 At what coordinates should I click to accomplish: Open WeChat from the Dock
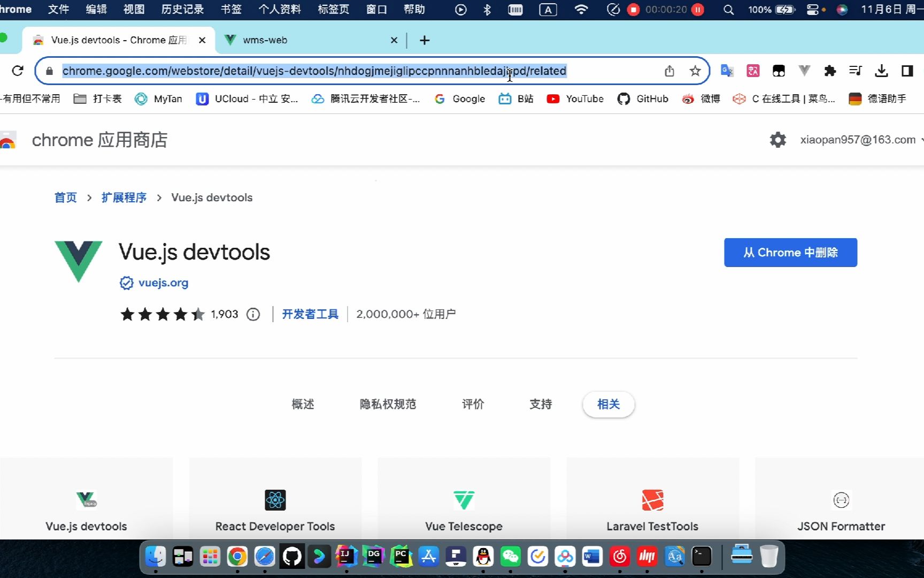(x=510, y=557)
